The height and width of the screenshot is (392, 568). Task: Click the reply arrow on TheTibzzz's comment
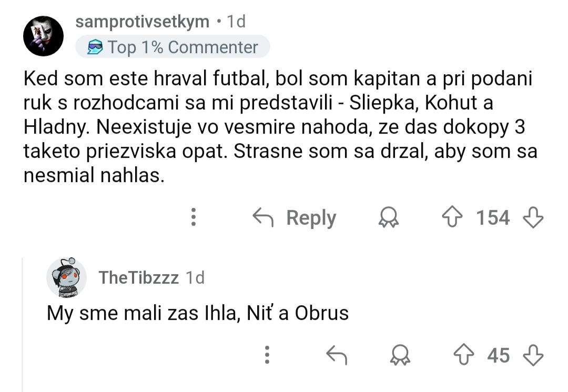coord(337,356)
